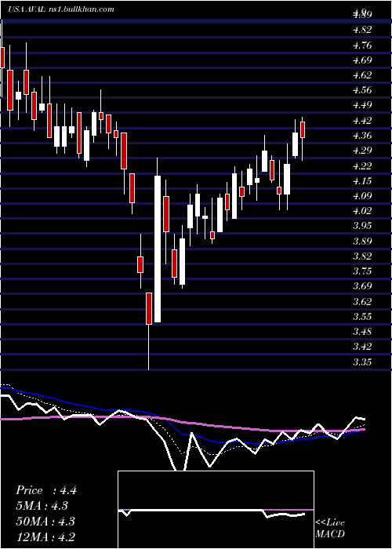Click the 4.15 price axis label

[x=362, y=180]
